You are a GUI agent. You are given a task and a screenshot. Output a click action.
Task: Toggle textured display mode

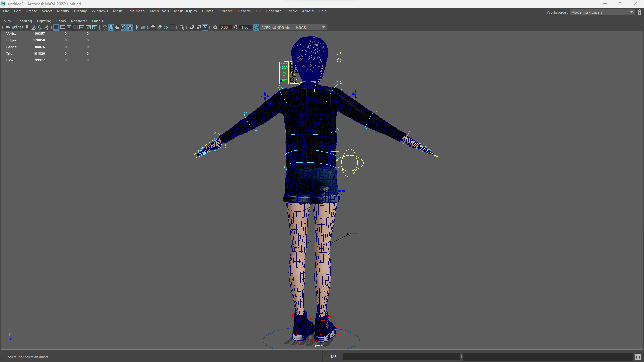click(130, 27)
